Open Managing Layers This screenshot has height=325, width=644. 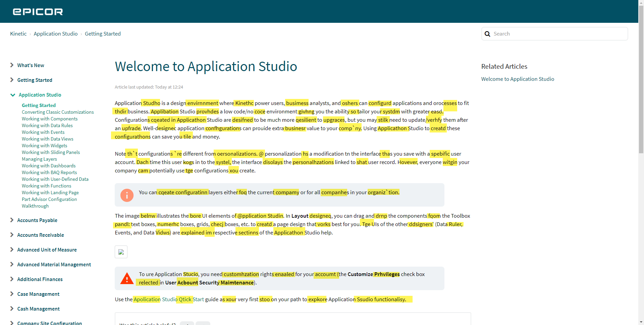click(x=39, y=159)
